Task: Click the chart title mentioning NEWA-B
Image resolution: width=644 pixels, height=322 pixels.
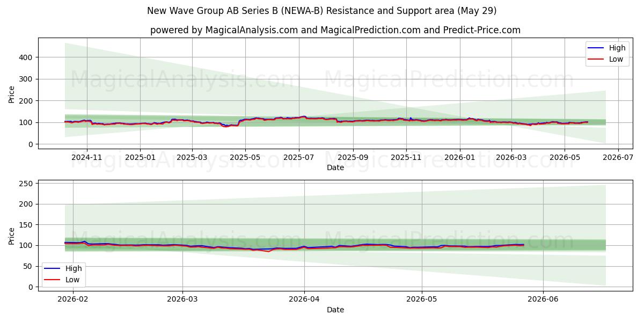Action: pos(321,11)
